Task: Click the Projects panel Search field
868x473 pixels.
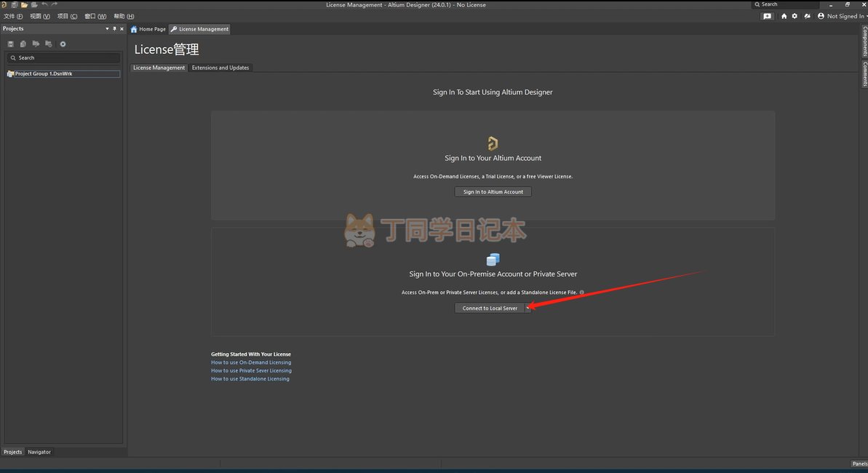Action: [x=64, y=57]
